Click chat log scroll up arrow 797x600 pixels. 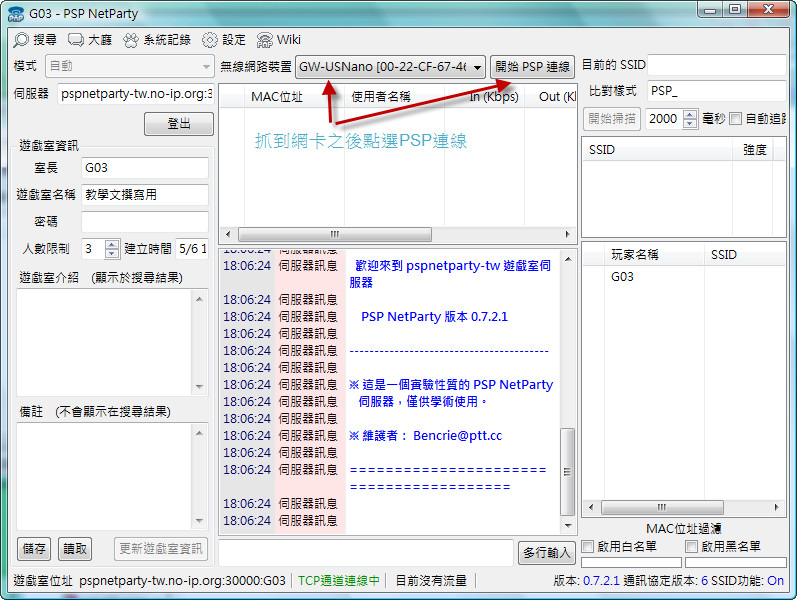click(568, 259)
